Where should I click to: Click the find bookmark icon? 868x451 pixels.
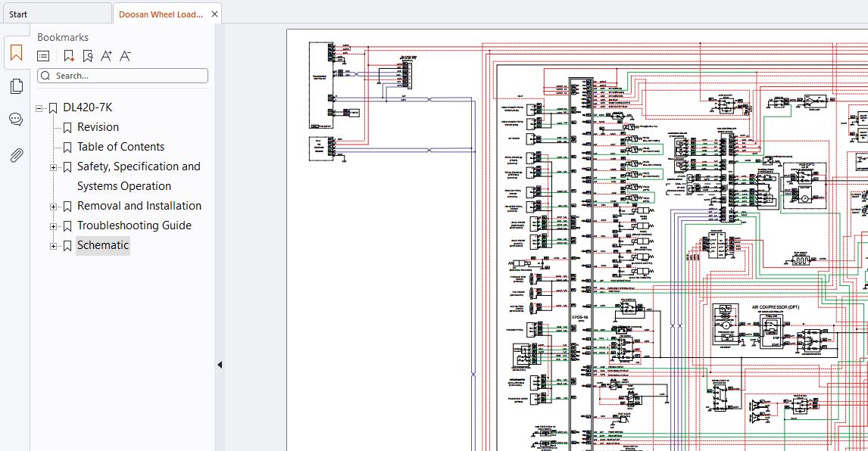pos(87,56)
